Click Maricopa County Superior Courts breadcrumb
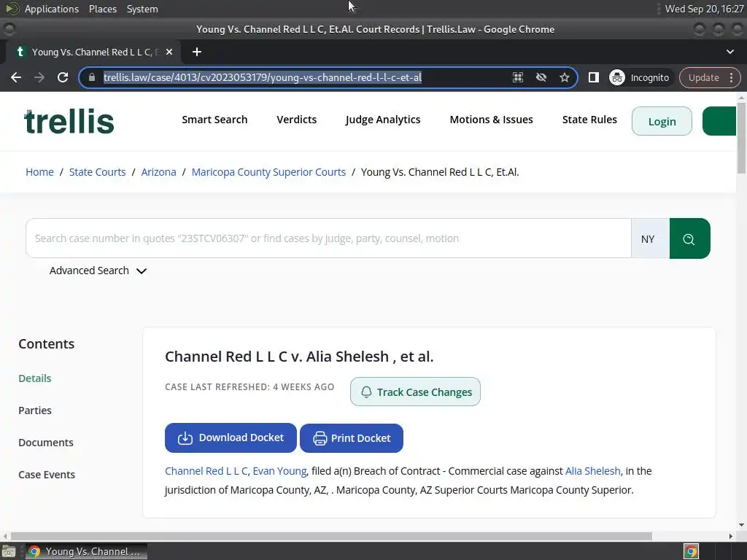747x560 pixels. point(268,172)
